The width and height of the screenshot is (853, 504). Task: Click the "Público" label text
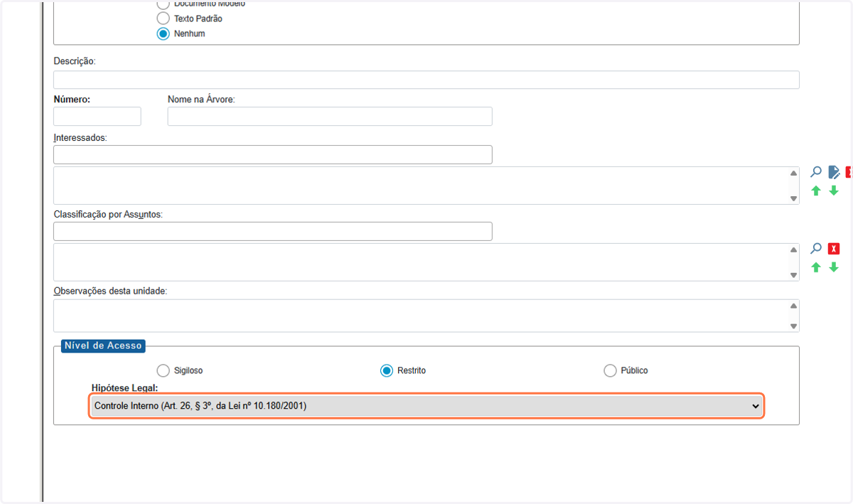[x=634, y=370]
